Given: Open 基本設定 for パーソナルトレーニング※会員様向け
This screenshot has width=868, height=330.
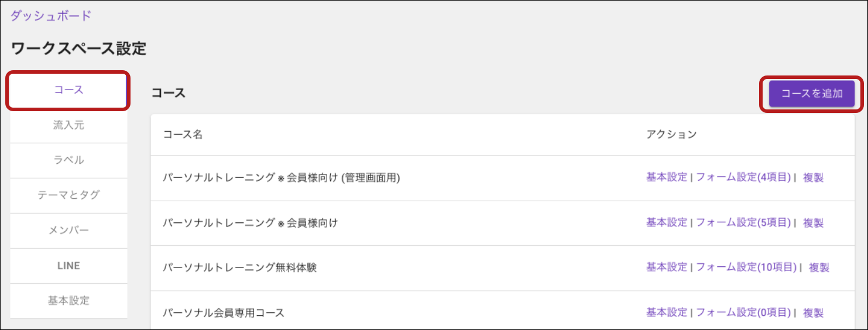Looking at the screenshot, I should 667,222.
